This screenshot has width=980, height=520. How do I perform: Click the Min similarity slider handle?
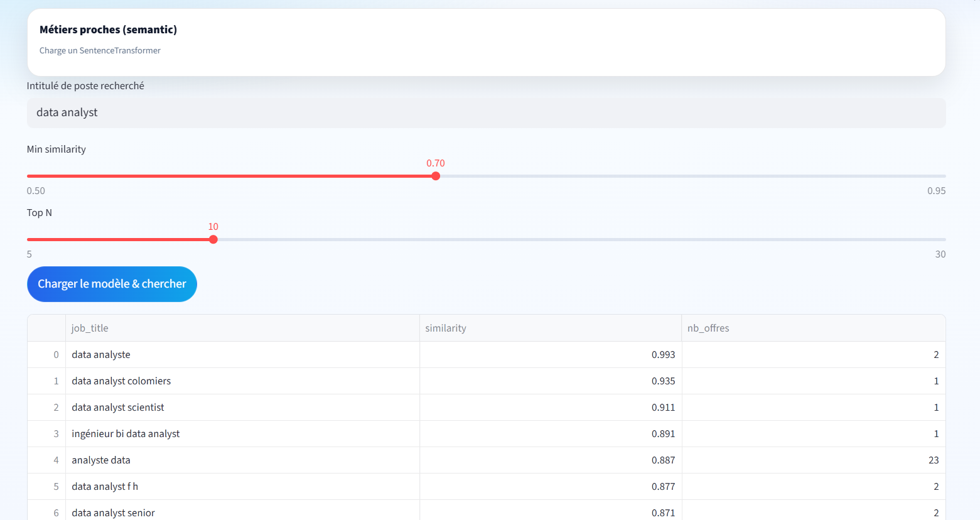pyautogui.click(x=436, y=176)
